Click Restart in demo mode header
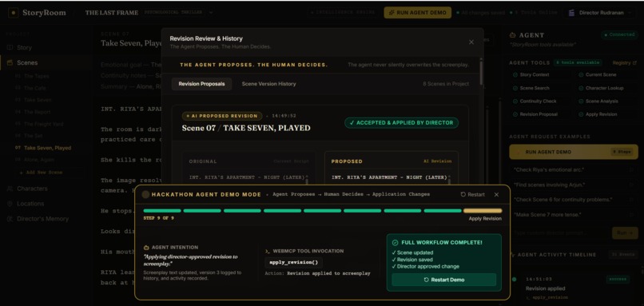 pos(473,195)
